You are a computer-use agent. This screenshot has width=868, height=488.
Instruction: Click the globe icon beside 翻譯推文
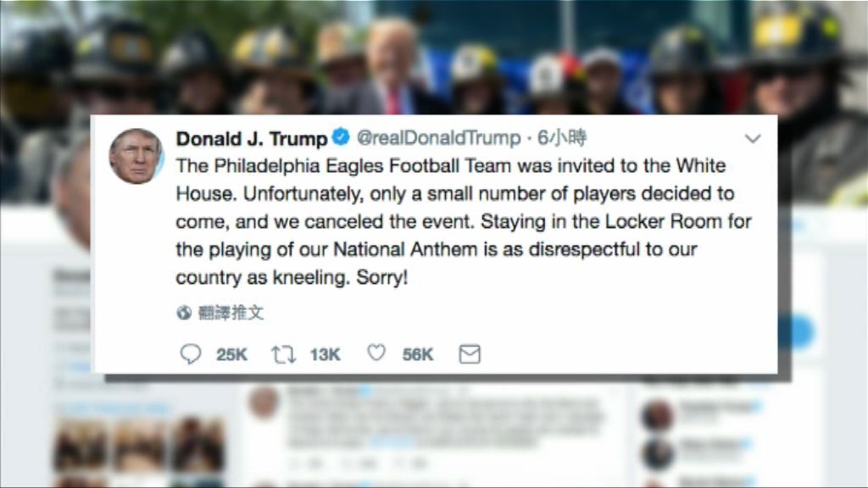[x=184, y=313]
